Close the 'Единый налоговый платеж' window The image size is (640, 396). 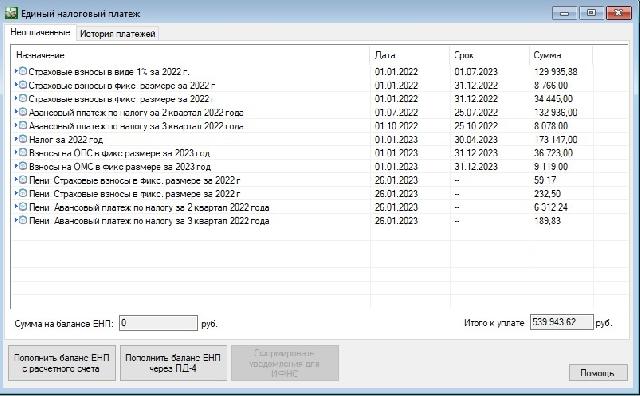[x=619, y=13]
